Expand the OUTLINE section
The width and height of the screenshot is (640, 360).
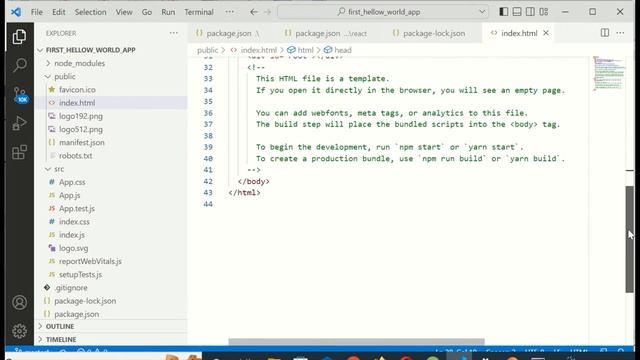point(60,327)
